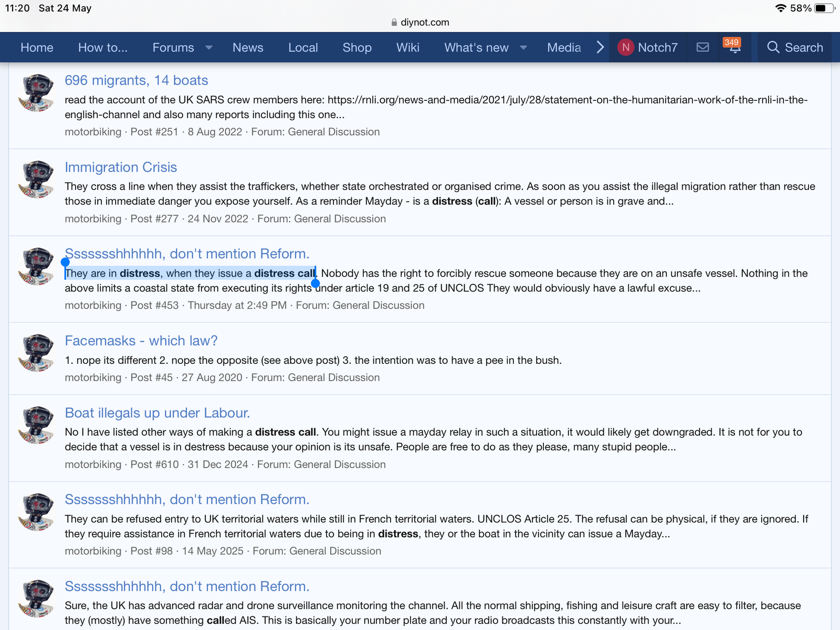Go to the Wiki menu item

point(407,47)
